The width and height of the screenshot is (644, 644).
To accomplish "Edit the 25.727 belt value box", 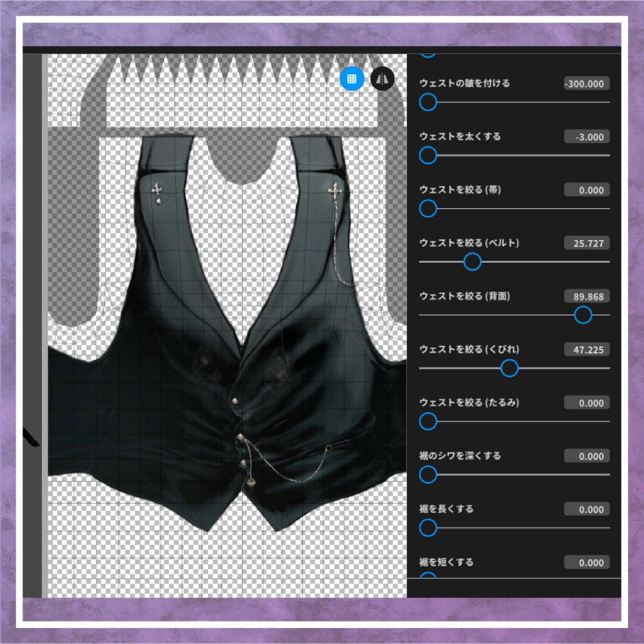I will coord(586,243).
